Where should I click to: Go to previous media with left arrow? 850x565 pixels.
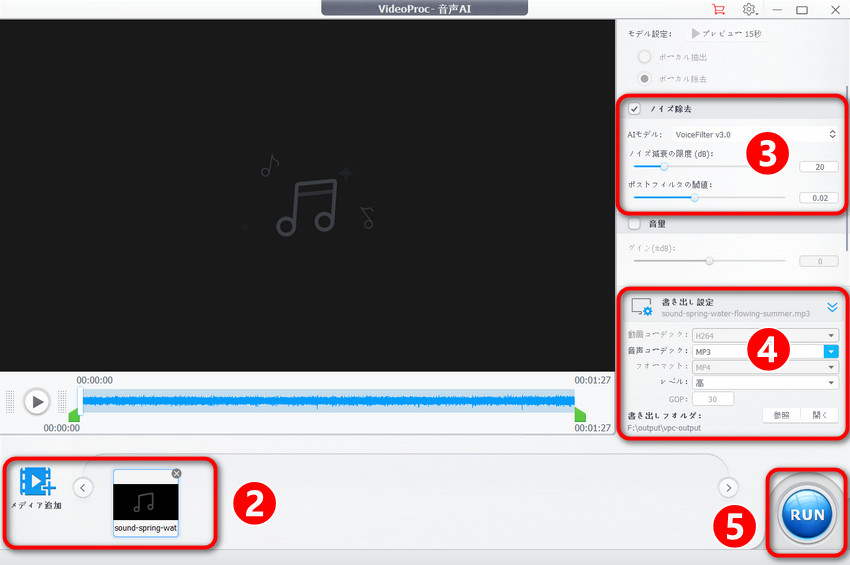(x=82, y=487)
